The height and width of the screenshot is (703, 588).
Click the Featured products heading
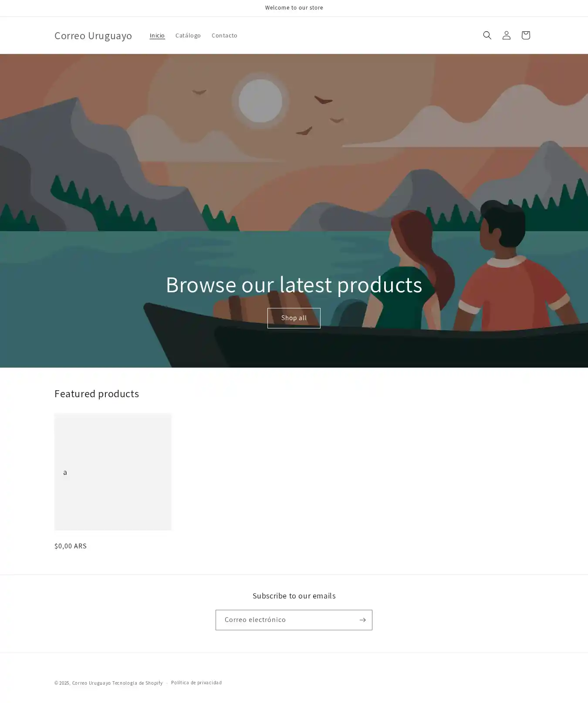tap(97, 394)
